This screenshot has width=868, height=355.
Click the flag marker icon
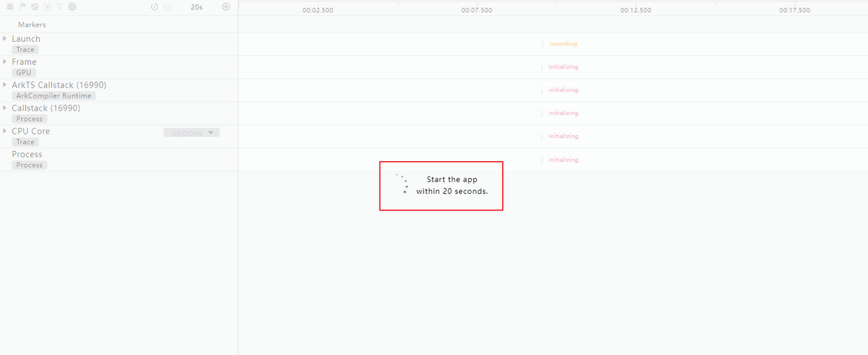(22, 7)
